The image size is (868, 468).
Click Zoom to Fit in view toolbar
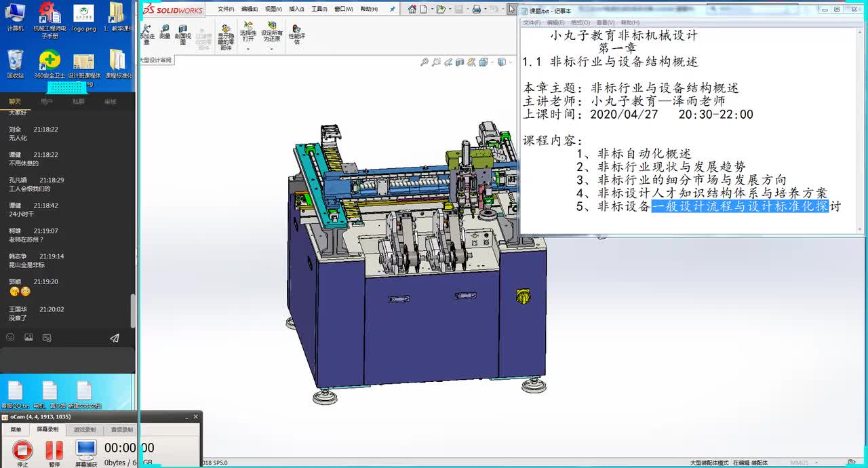point(425,62)
